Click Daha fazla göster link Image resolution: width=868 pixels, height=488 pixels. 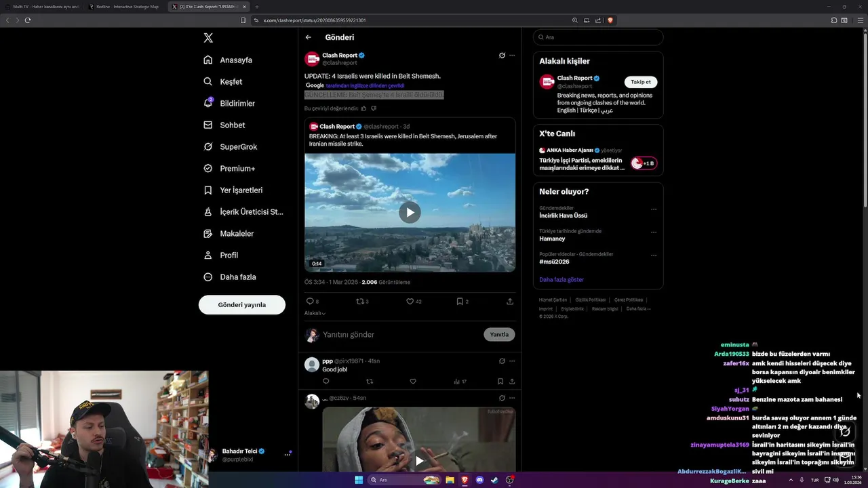tap(561, 279)
